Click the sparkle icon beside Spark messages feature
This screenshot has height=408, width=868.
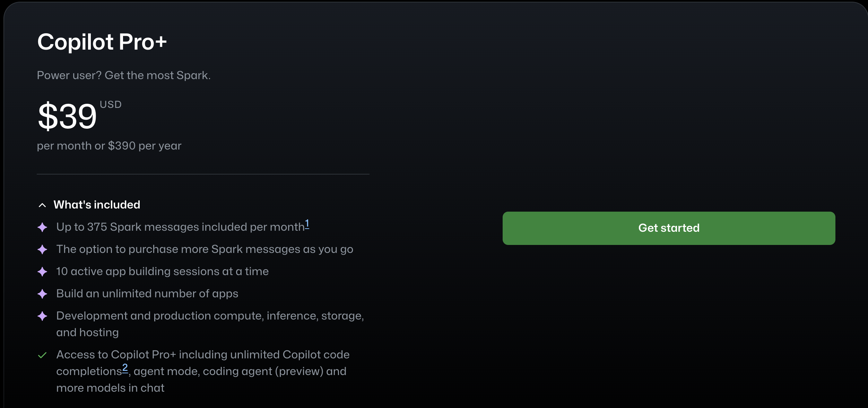43,227
